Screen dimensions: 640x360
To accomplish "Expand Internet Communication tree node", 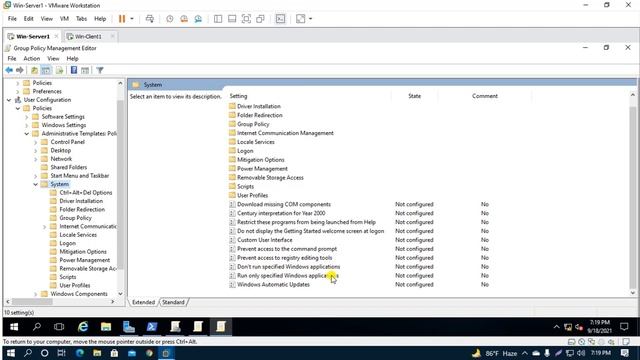I will pos(45,227).
